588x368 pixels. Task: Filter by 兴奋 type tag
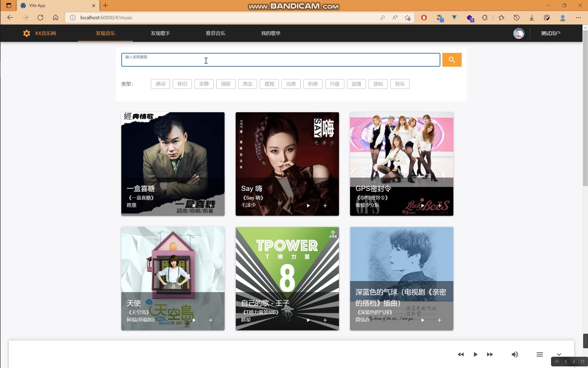coord(335,84)
